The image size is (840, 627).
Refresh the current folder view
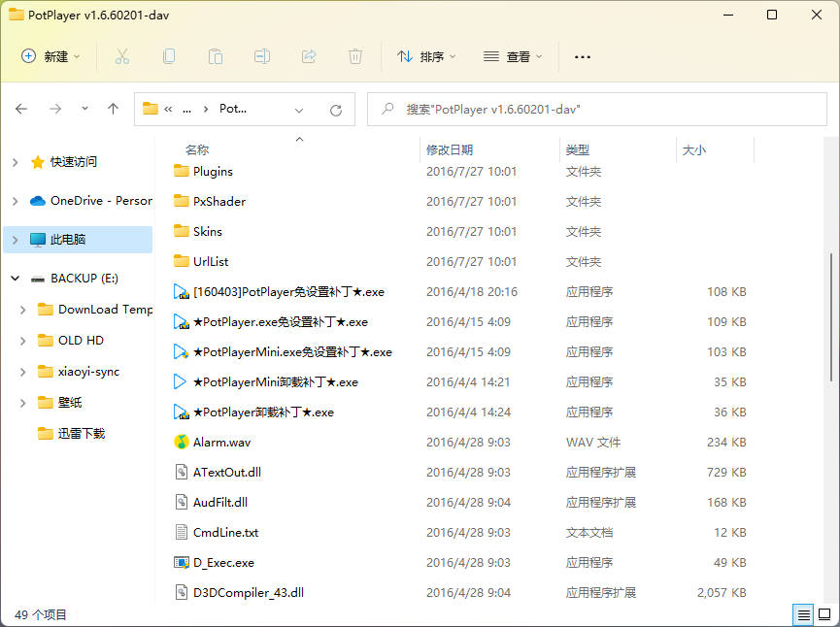point(336,111)
